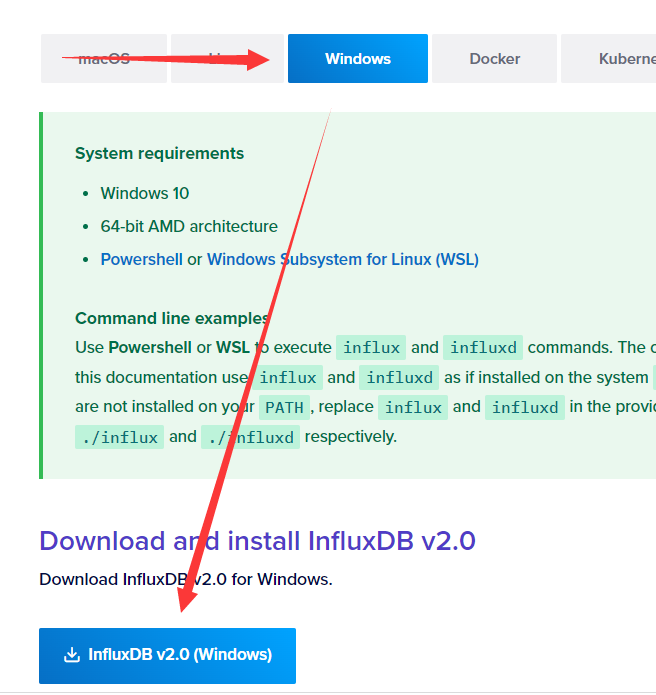Viewport: 656px width, 695px height.
Task: Click the 'Windows 10' requirement bullet
Action: [x=144, y=193]
